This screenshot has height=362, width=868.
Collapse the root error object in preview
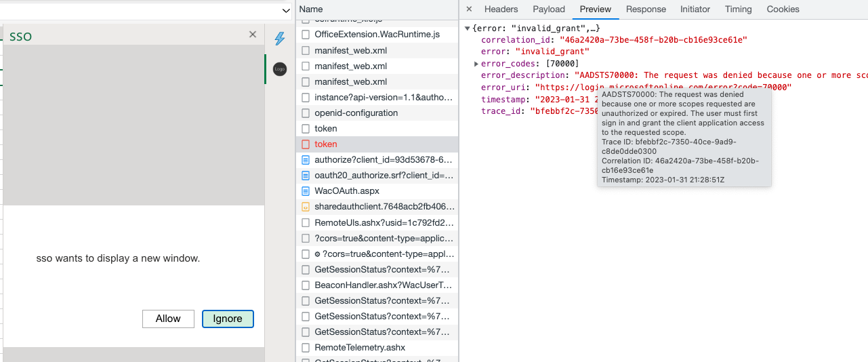(468, 28)
